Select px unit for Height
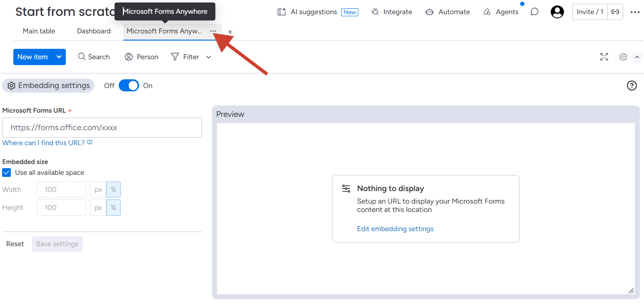The image size is (644, 305). (98, 208)
